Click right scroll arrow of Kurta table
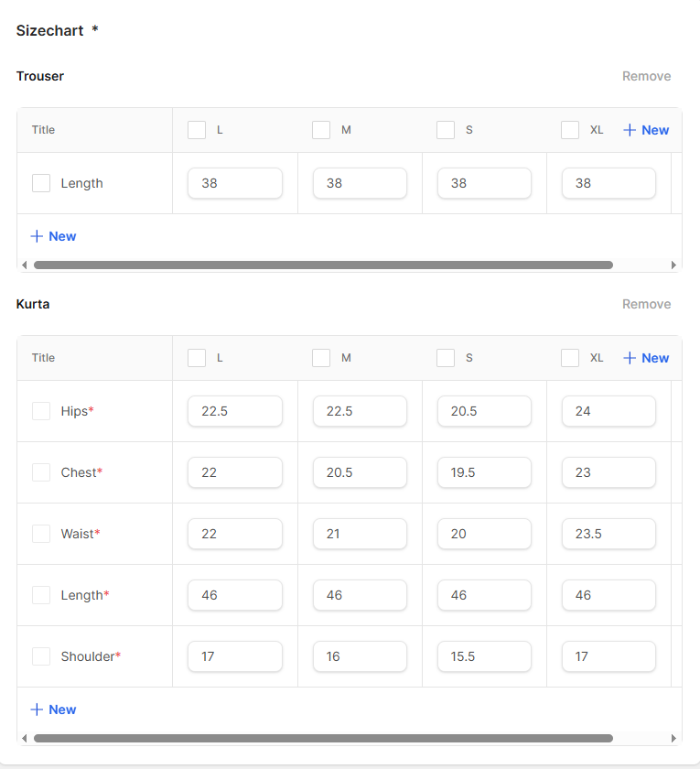 click(674, 738)
